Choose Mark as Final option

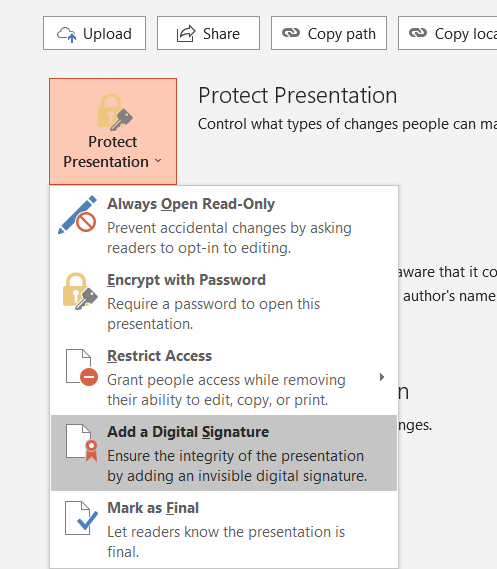(x=224, y=529)
